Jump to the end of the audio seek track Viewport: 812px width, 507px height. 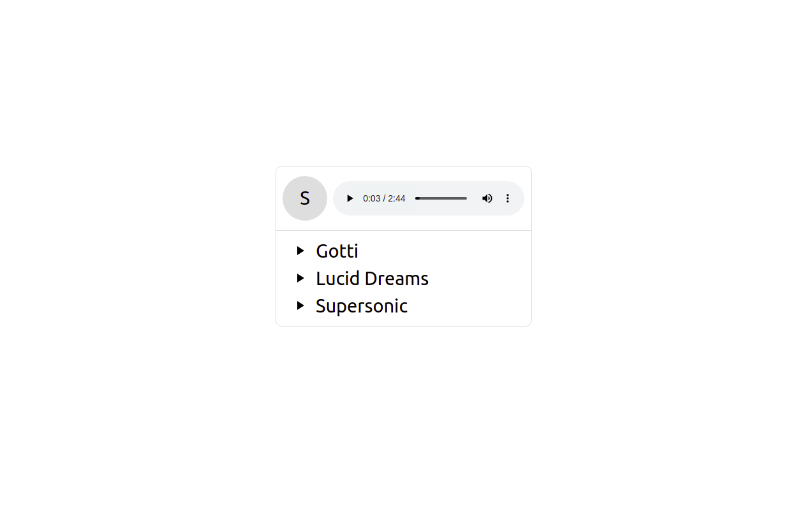coord(466,198)
